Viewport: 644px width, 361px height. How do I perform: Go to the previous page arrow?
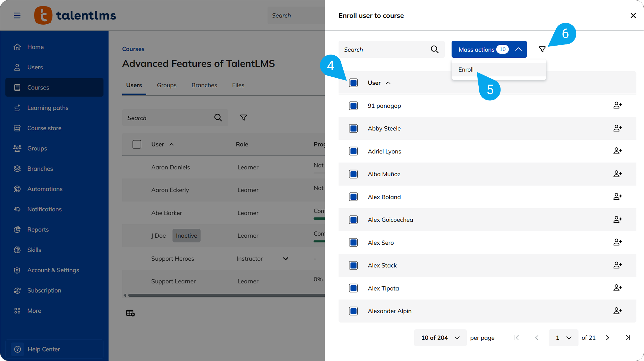tap(537, 338)
